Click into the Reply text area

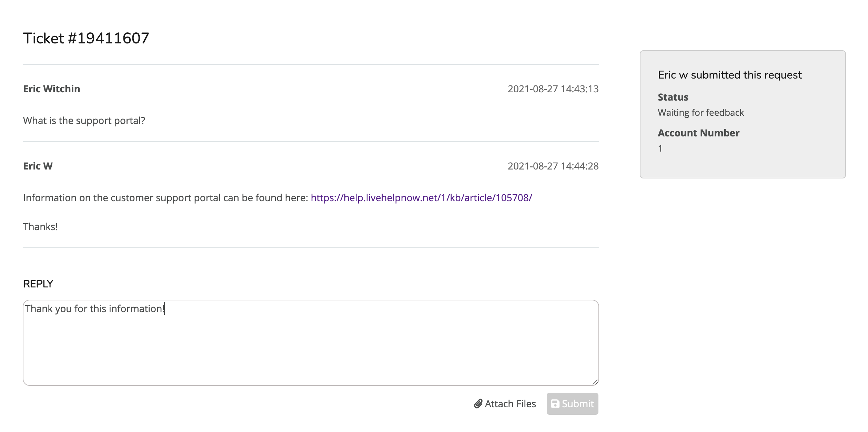311,343
